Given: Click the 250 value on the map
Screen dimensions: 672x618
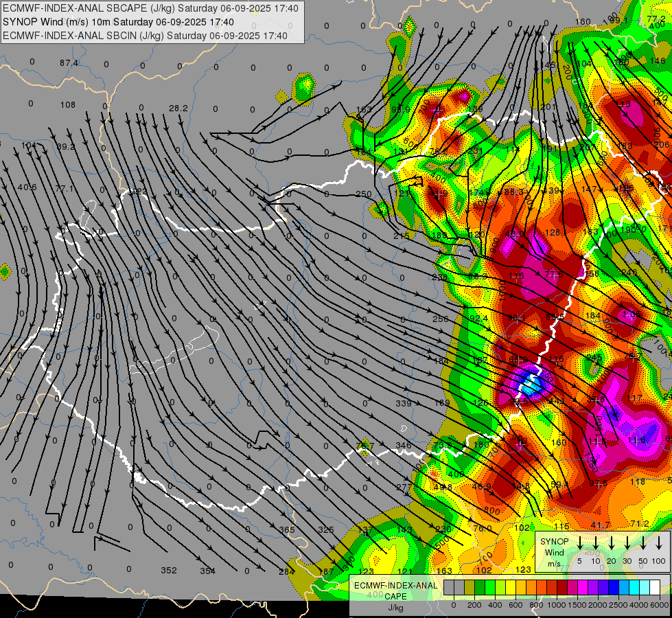Looking at the screenshot, I should (x=363, y=194).
